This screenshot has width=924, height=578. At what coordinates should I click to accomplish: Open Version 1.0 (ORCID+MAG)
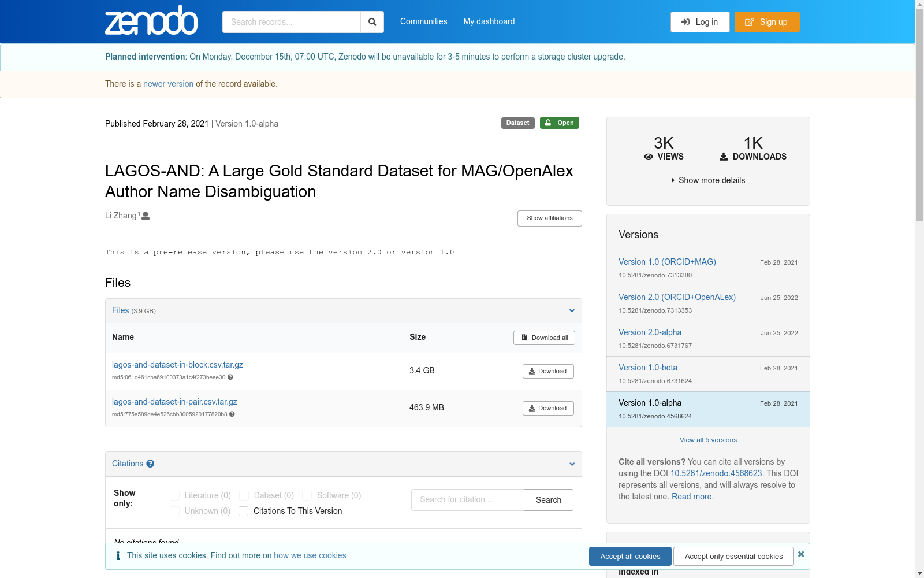pyautogui.click(x=667, y=262)
